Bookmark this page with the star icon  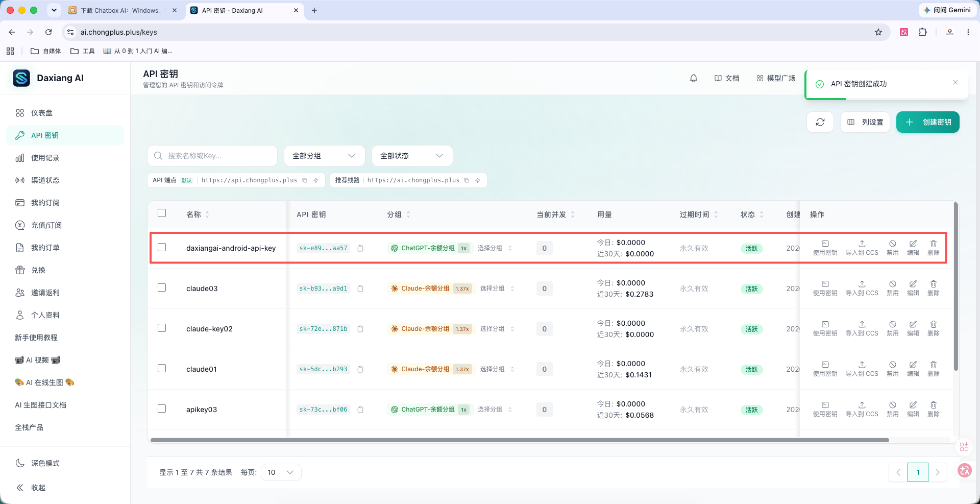(x=878, y=32)
